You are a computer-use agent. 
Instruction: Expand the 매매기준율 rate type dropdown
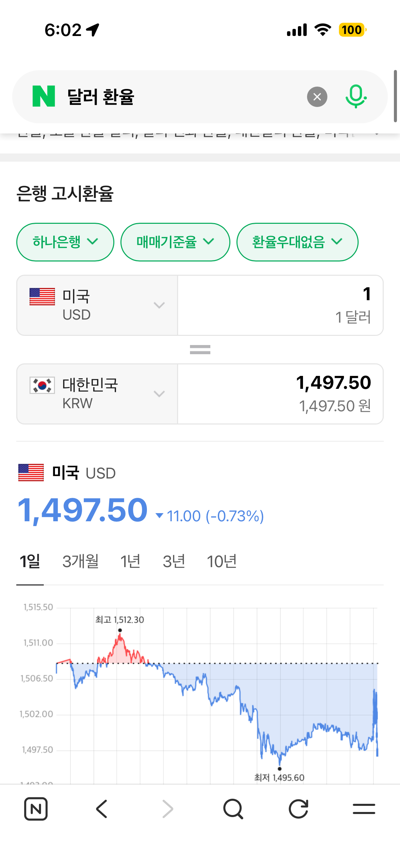click(x=175, y=242)
